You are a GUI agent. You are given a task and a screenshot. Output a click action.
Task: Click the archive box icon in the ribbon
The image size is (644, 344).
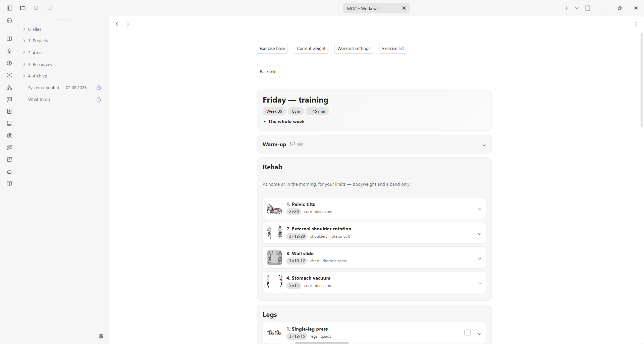[9, 160]
